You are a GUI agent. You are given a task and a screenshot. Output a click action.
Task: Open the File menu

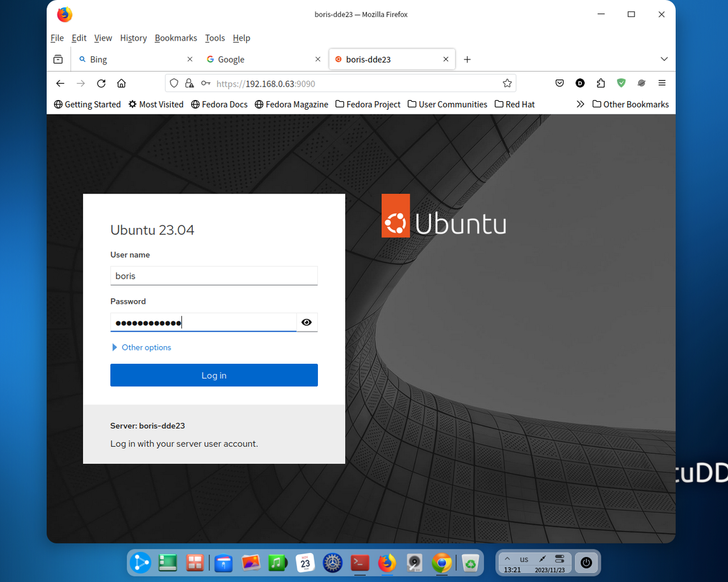click(x=57, y=38)
